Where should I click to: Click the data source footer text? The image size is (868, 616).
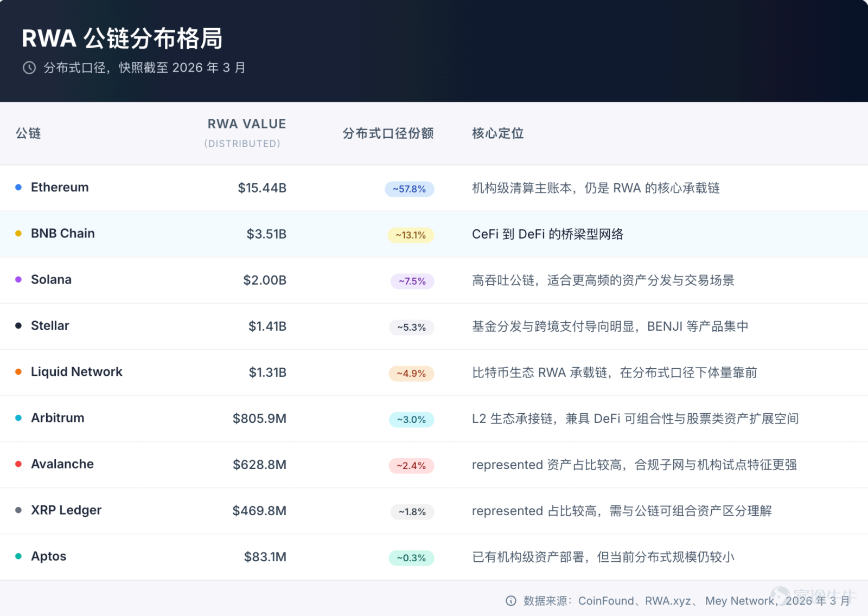tap(687, 601)
